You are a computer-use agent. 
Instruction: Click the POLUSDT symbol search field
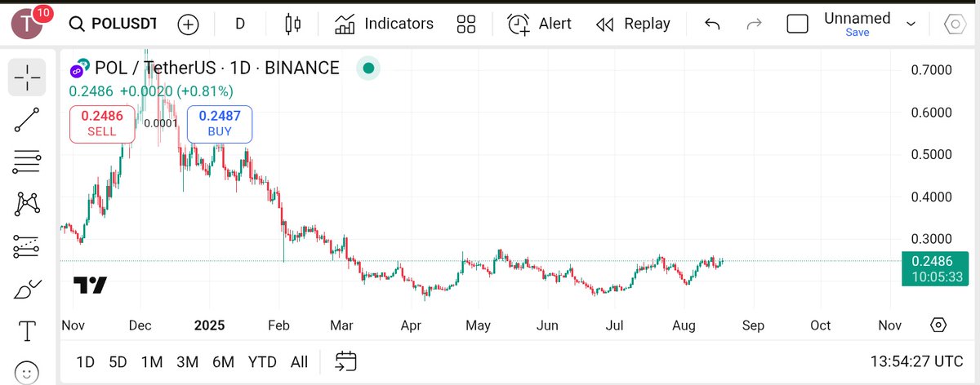[x=112, y=24]
